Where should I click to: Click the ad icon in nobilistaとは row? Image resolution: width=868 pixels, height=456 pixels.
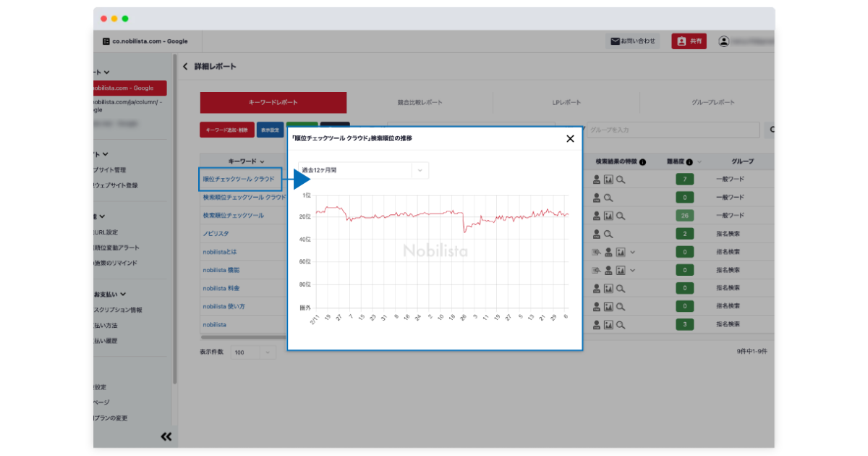tap(597, 252)
